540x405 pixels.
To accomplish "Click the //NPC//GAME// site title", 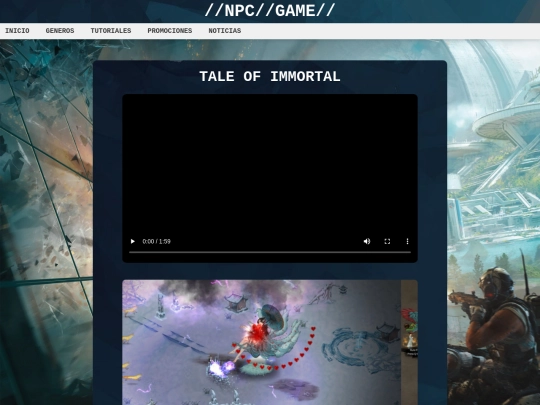I will pyautogui.click(x=270, y=11).
